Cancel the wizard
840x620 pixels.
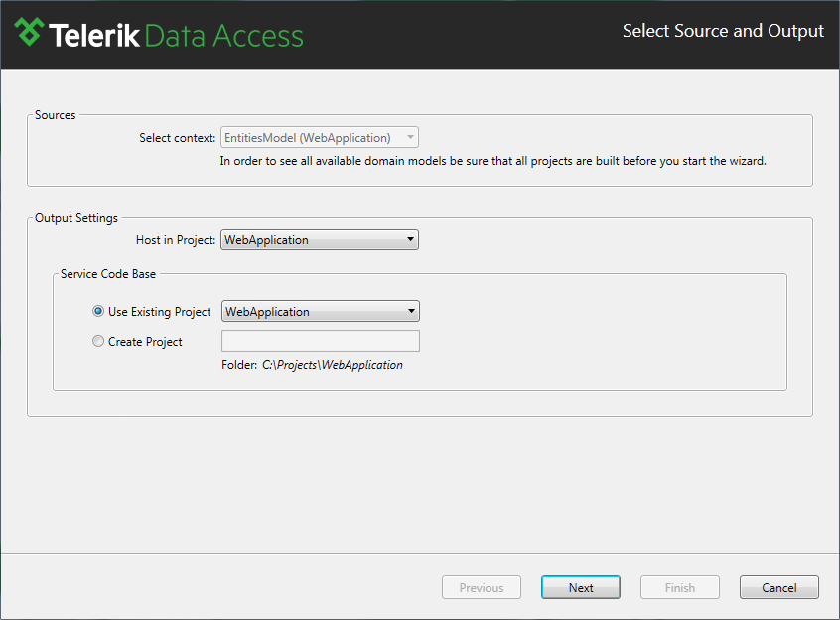click(x=778, y=587)
